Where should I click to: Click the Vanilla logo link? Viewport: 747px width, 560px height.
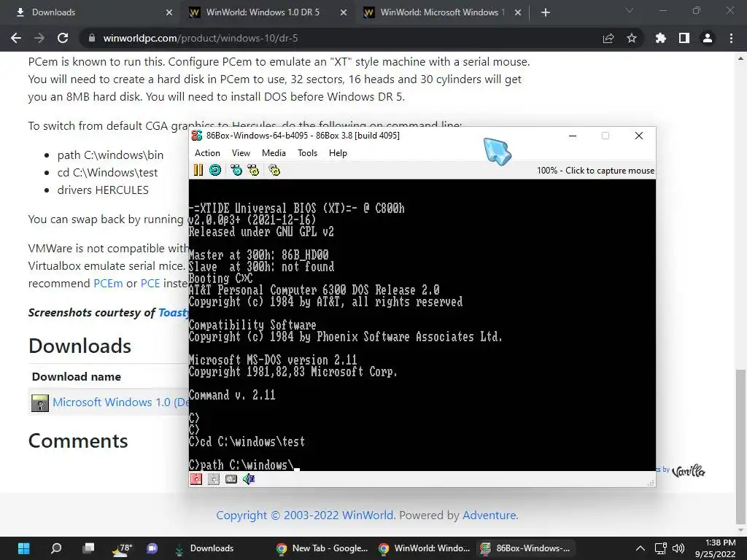tap(688, 471)
